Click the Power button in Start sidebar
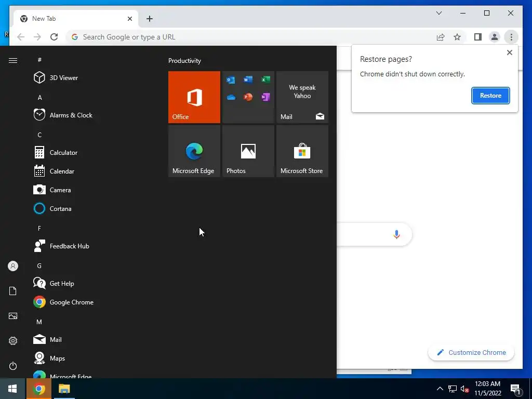Image resolution: width=532 pixels, height=399 pixels. click(13, 366)
